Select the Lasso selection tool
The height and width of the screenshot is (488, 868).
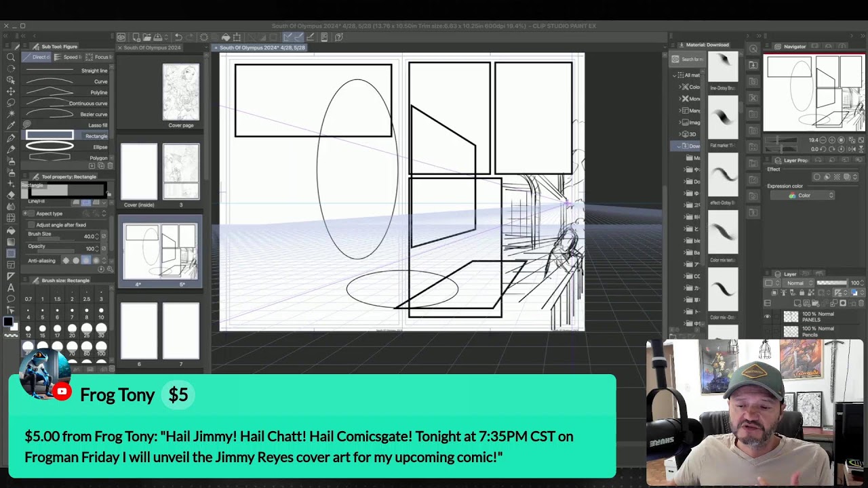coord(11,102)
